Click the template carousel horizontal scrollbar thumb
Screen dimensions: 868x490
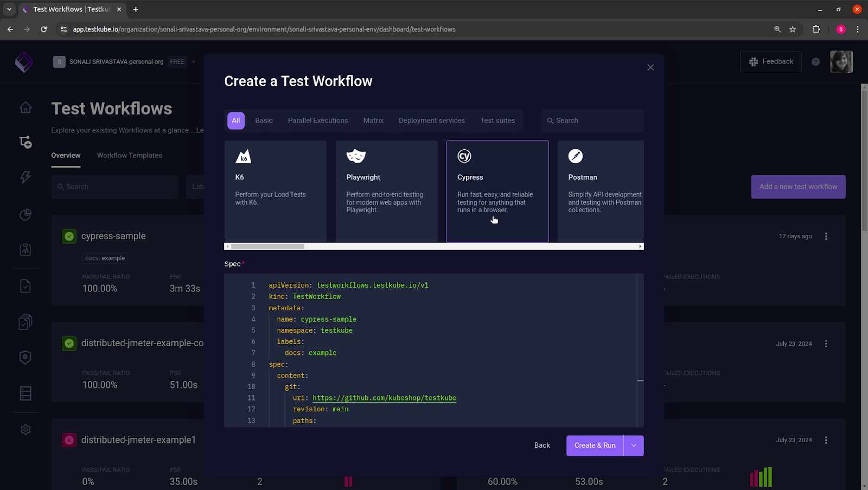(267, 246)
